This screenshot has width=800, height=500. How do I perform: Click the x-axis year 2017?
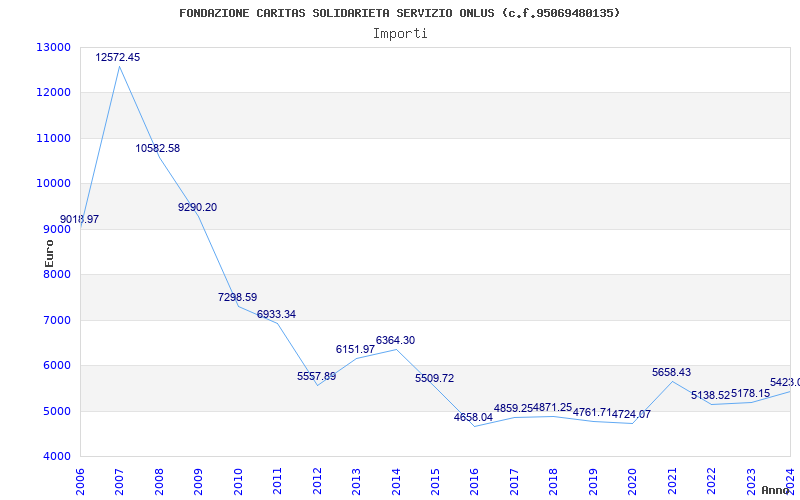tap(514, 482)
